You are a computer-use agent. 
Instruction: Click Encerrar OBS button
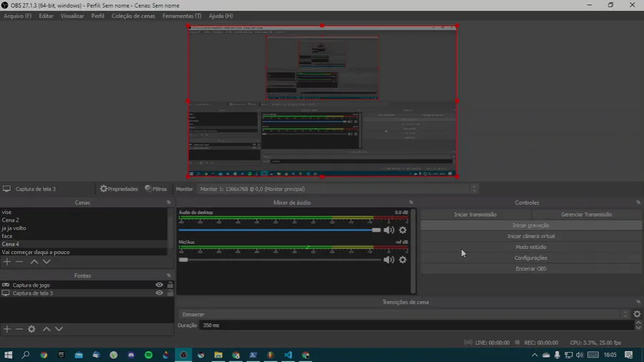coord(531,269)
